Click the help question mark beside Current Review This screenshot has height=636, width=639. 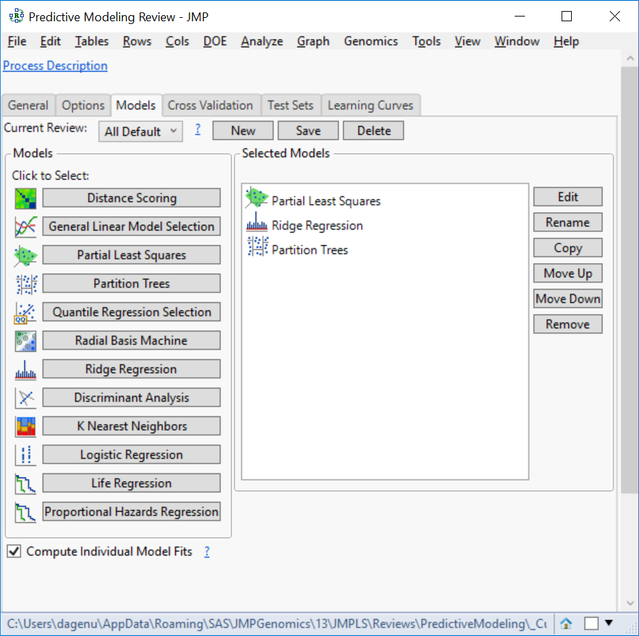point(198,130)
